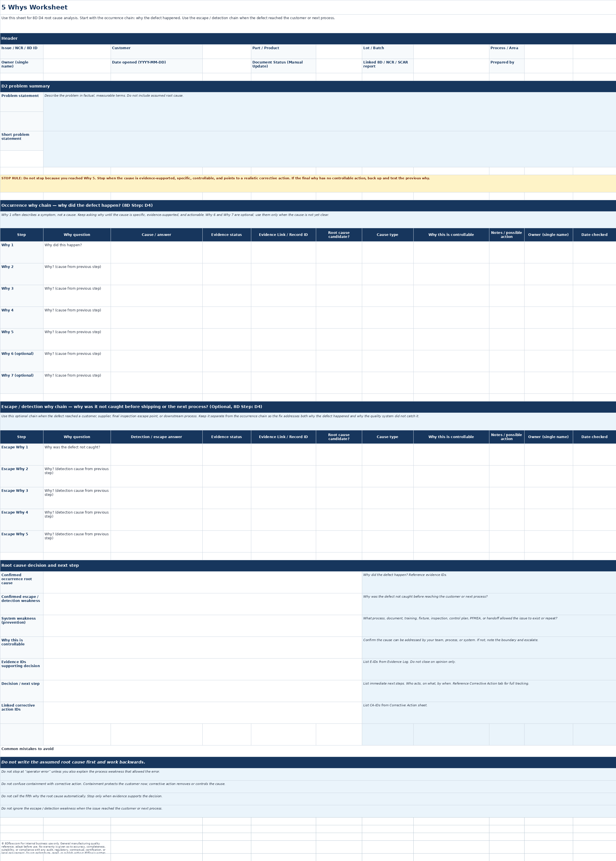
Task: Select the 'Cause / answer' column header
Action: (156, 234)
